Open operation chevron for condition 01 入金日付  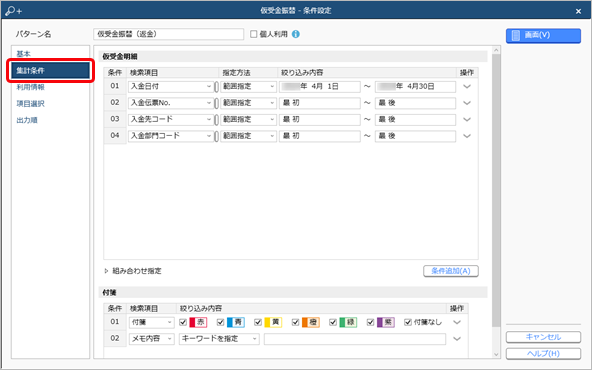(x=467, y=86)
